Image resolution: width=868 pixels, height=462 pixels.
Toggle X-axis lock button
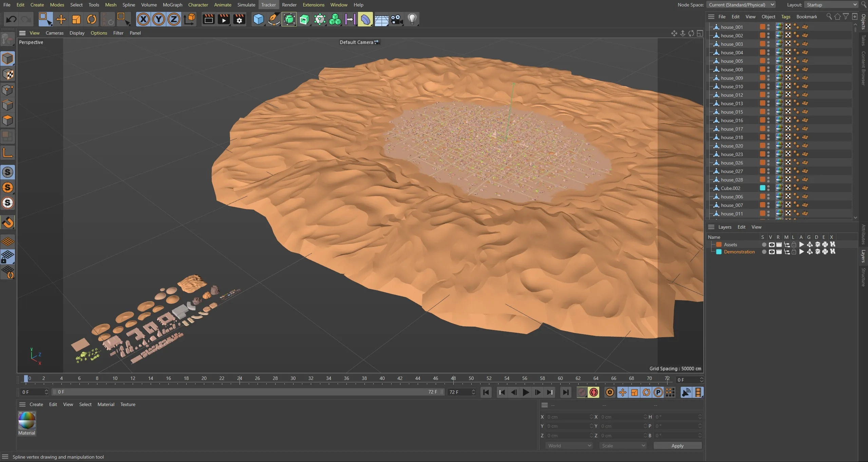[143, 19]
